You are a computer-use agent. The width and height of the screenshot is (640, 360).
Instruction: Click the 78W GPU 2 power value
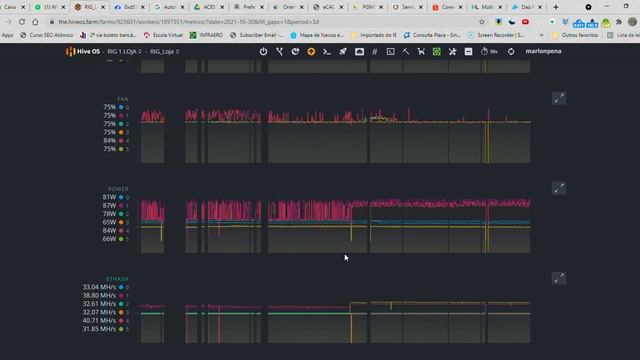click(x=109, y=214)
